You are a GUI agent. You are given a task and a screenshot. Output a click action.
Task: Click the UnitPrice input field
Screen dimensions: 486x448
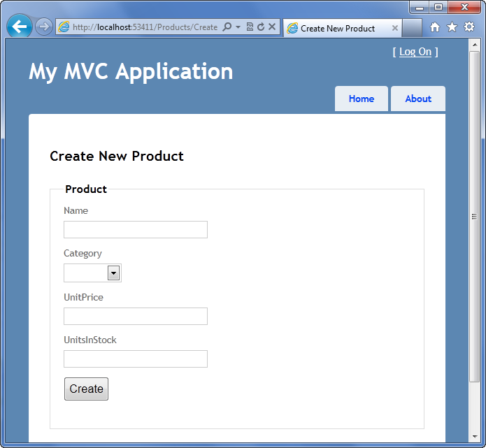(136, 317)
